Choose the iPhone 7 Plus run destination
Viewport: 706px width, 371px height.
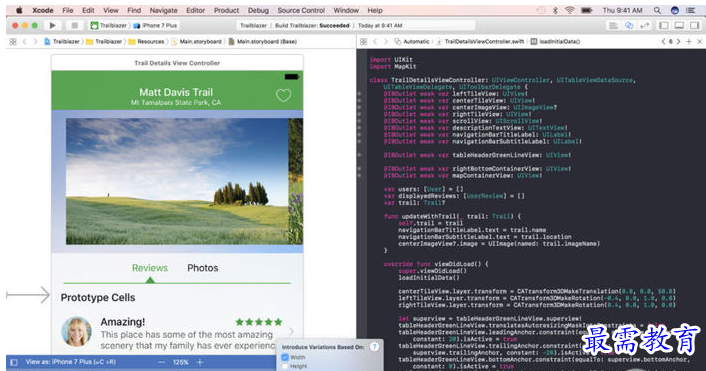tap(156, 26)
